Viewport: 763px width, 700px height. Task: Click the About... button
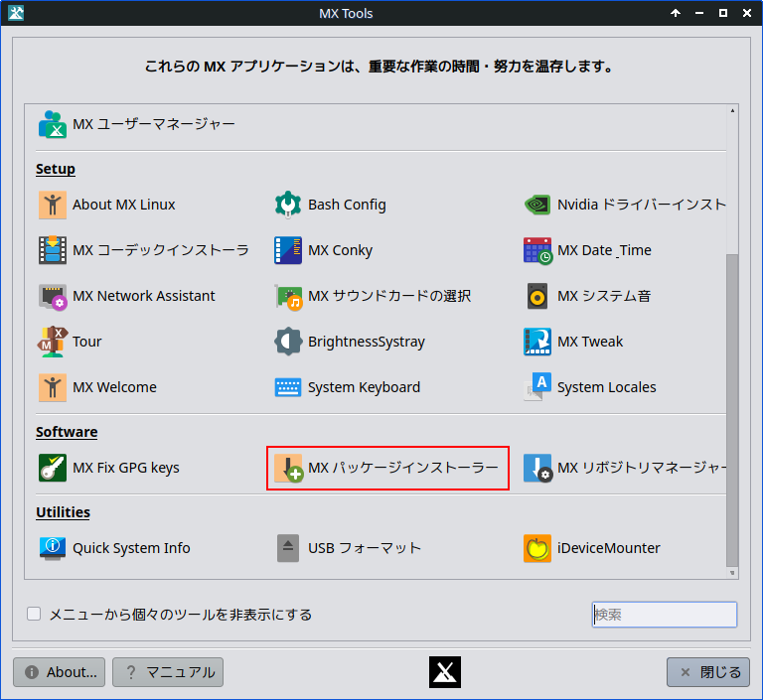[60, 672]
